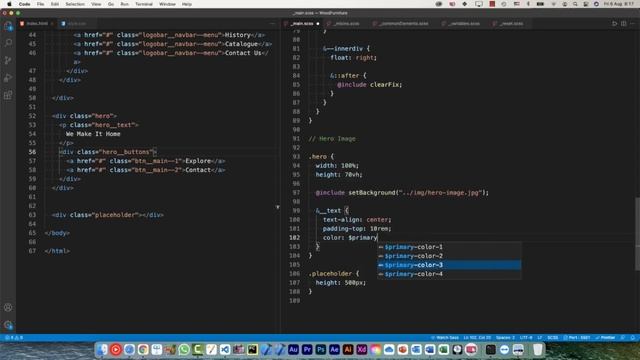Screen dimensions: 640x360
Task: Open the Selection menu
Action: (x=75, y=4)
